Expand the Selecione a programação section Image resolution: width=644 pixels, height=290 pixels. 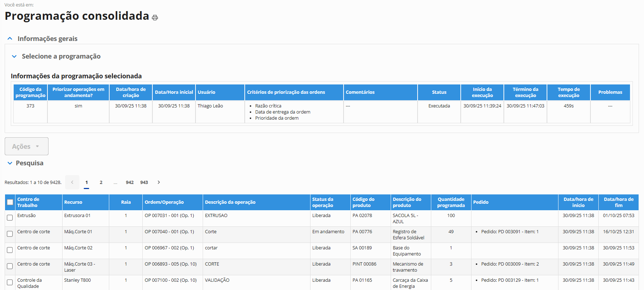tap(14, 56)
